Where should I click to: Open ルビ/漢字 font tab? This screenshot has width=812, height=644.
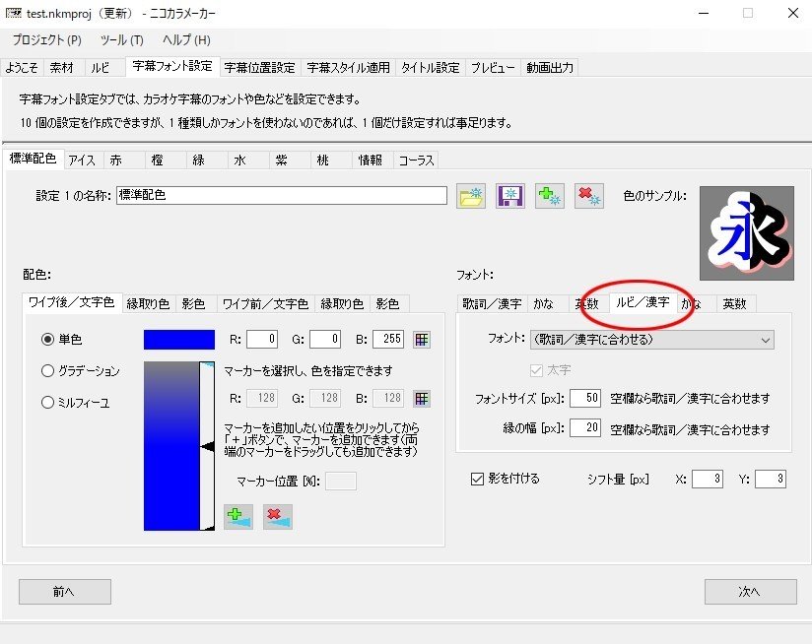[643, 302]
